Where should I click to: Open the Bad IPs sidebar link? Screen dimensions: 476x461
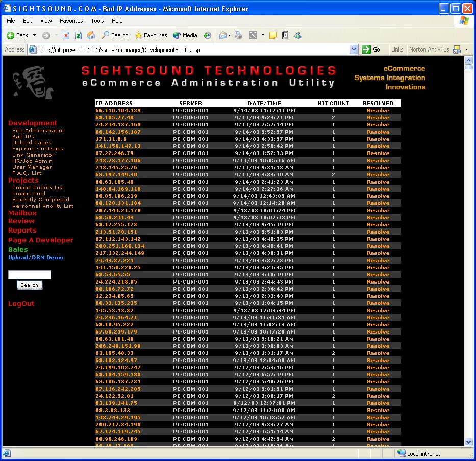pyautogui.click(x=23, y=136)
